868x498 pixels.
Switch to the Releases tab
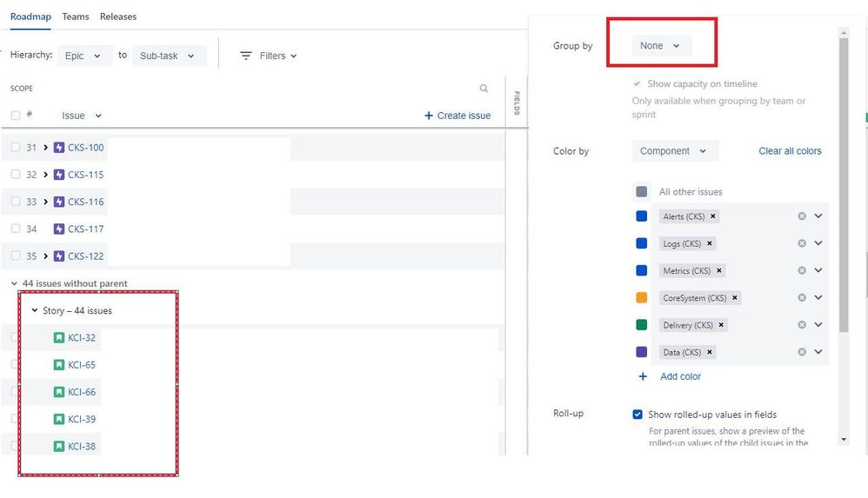click(118, 17)
